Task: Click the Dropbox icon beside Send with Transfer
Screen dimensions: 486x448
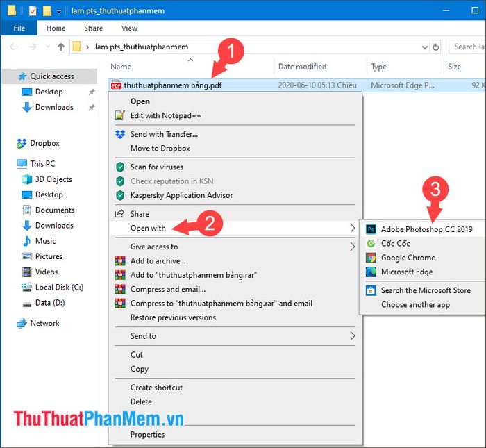Action: pos(120,134)
